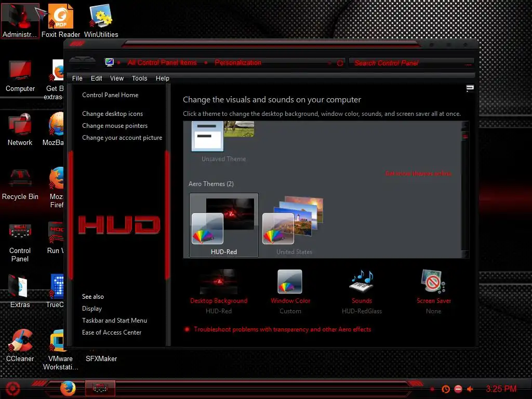Viewport: 532px width, 399px height.
Task: Click control panel icon in address bar
Action: [109, 62]
